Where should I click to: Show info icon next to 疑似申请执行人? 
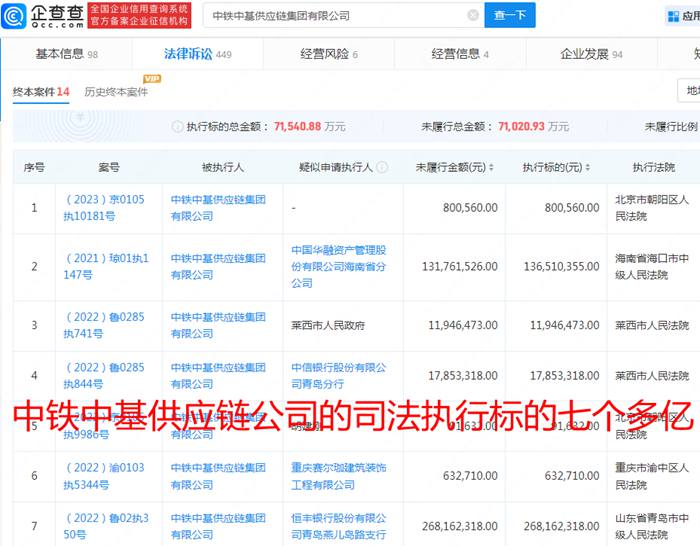[382, 167]
